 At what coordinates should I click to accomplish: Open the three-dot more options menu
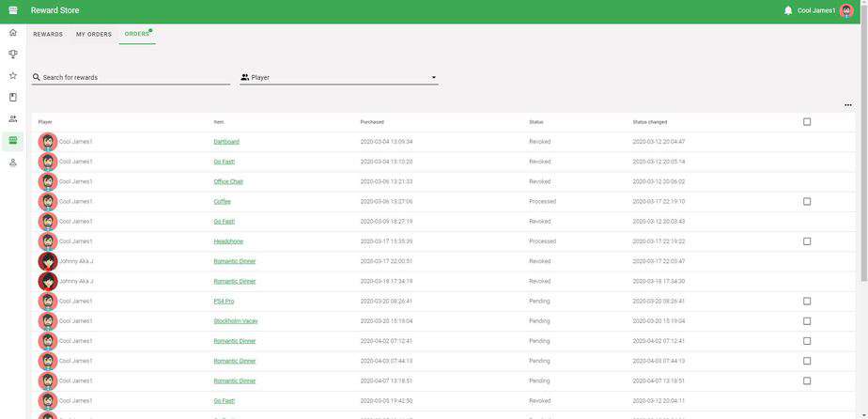pos(848,105)
